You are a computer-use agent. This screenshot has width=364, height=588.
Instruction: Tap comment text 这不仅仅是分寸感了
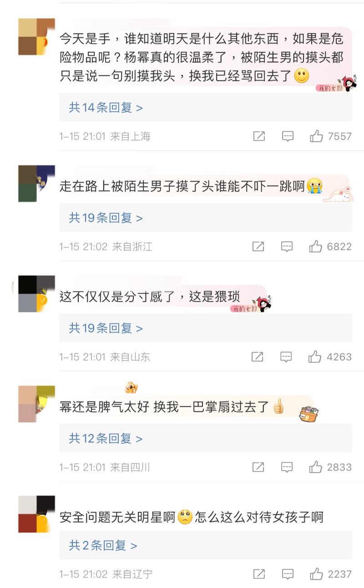pos(117,297)
